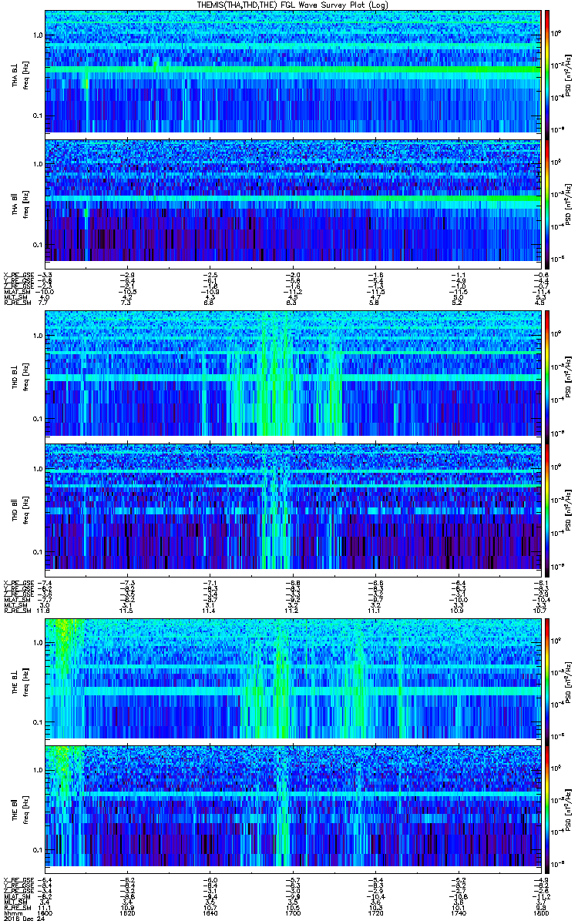Screen dimensions: 578x924
Task: Click the X_RE_GSE row label under THA panels
Action: (17, 274)
